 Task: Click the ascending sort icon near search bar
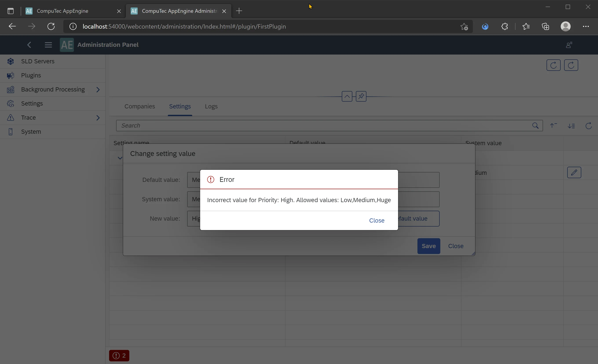click(554, 126)
